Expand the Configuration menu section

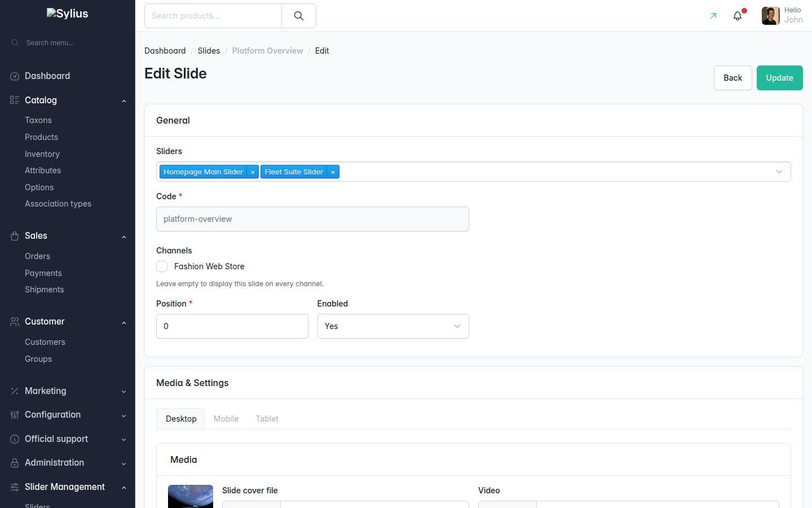[124, 416]
